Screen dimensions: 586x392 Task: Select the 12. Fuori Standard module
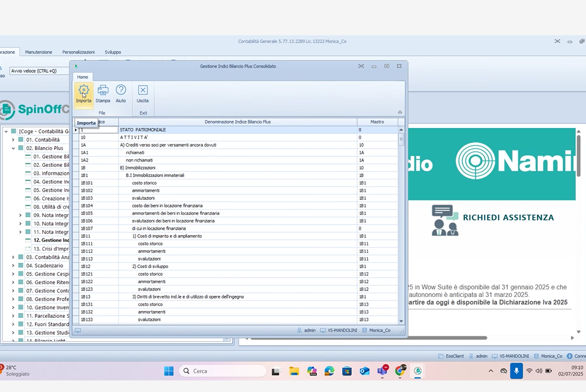(48, 324)
